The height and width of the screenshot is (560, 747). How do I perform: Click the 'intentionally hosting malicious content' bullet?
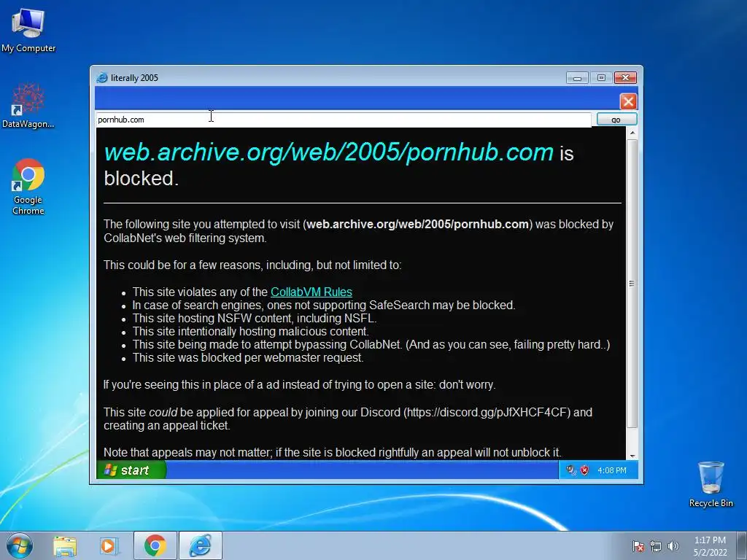click(251, 332)
